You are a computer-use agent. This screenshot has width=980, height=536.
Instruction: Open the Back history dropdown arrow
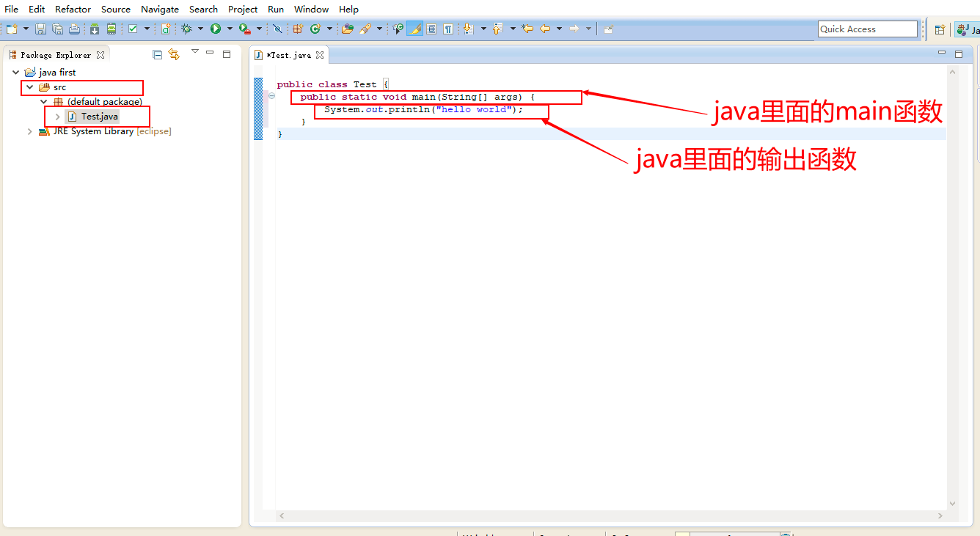click(x=559, y=29)
